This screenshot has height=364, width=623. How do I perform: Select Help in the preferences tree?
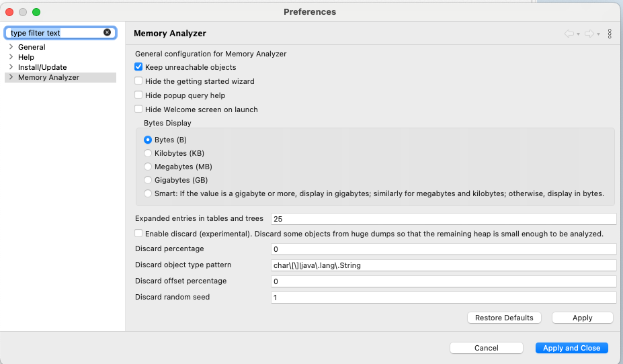[26, 57]
